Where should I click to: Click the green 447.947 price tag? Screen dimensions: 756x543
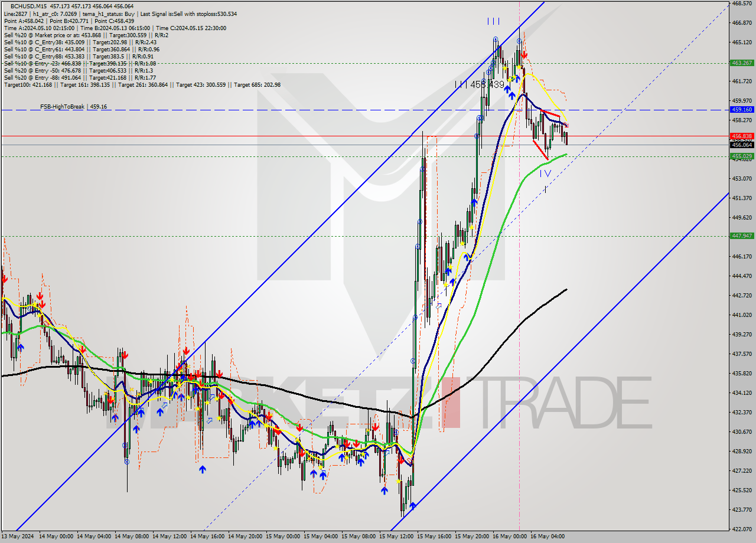coord(741,235)
